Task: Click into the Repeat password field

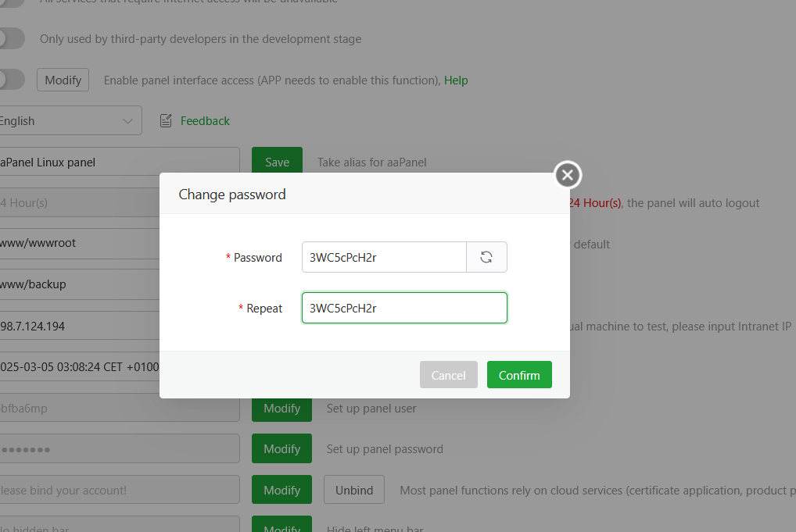Action: click(x=404, y=308)
